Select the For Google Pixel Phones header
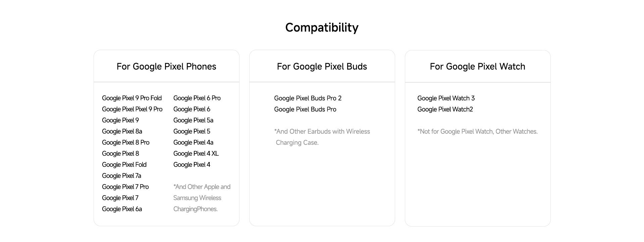This screenshot has height=242, width=644. [x=166, y=67]
